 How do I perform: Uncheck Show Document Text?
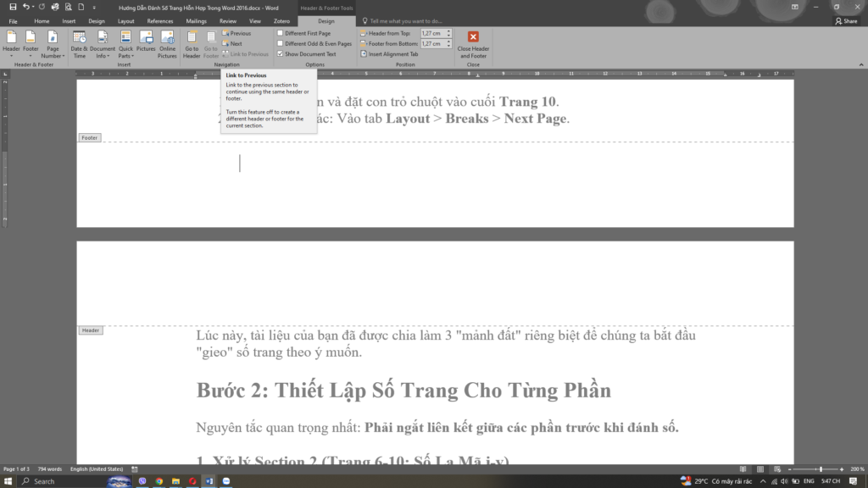(281, 53)
